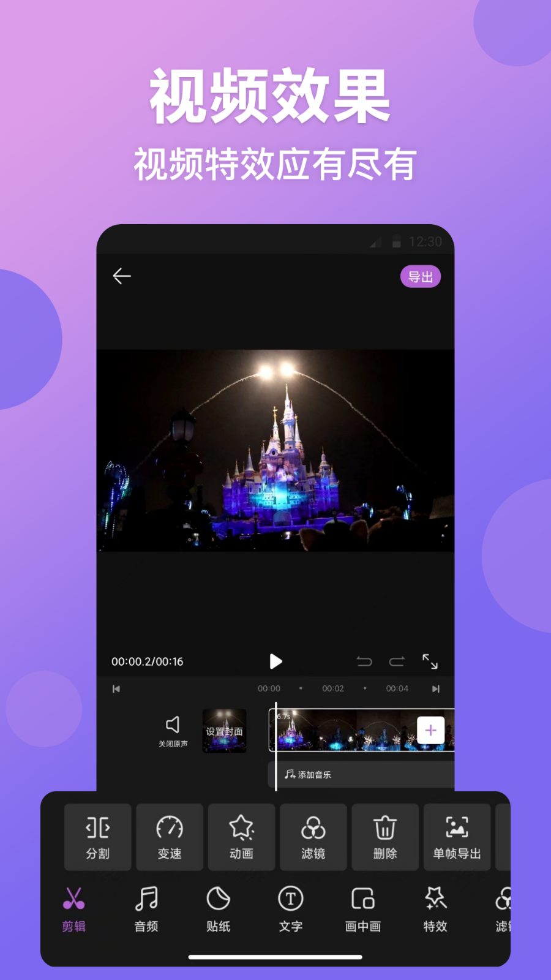Expand preview to fullscreen
Screen dimensions: 551x980
click(x=430, y=661)
